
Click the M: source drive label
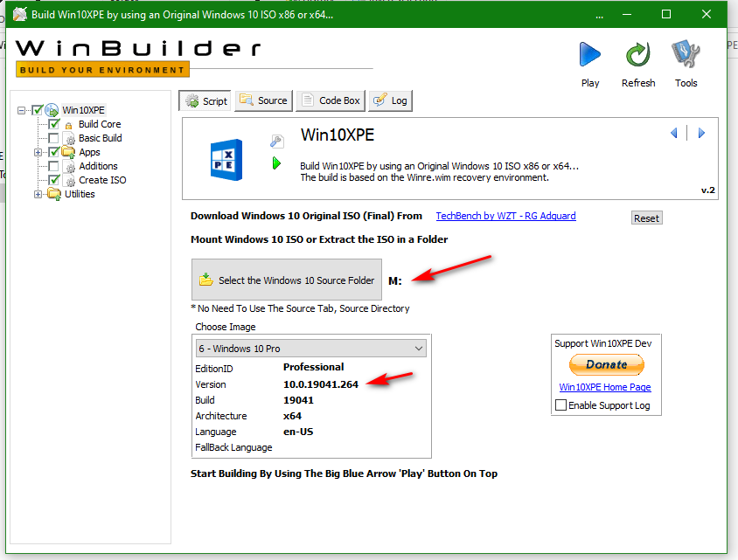coord(395,281)
